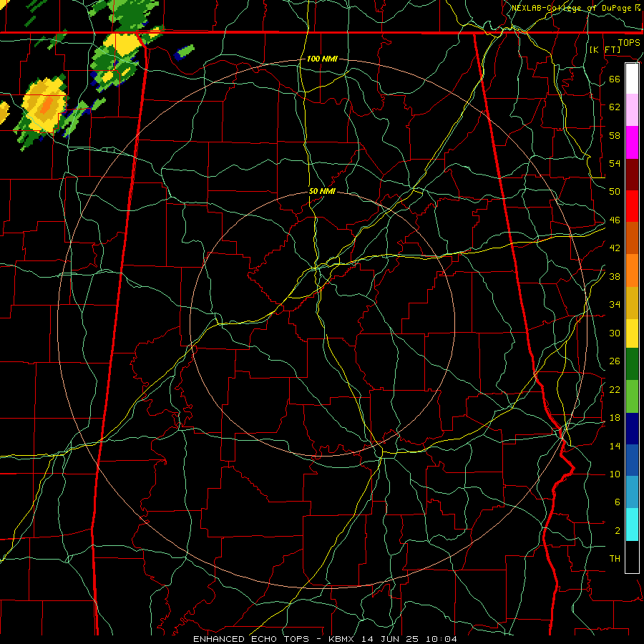Click the '58' legend value
The width and height of the screenshot is (644, 644).
(615, 135)
